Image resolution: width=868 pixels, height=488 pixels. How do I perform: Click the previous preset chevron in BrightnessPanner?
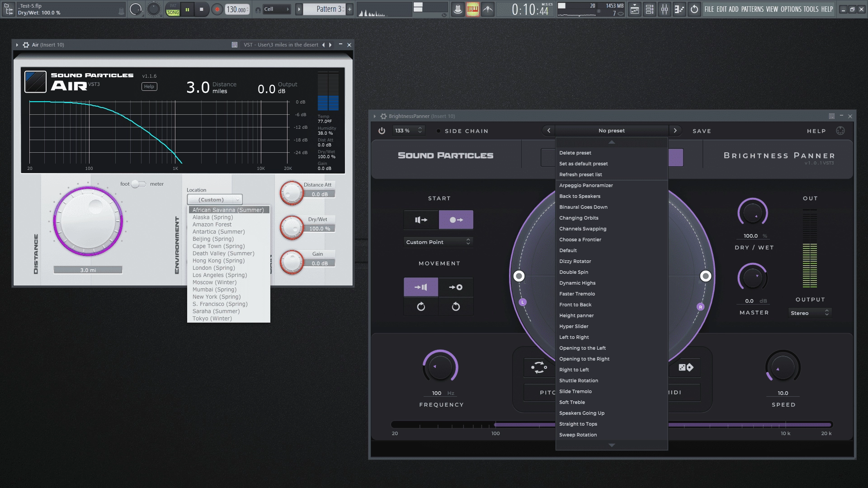pos(549,131)
